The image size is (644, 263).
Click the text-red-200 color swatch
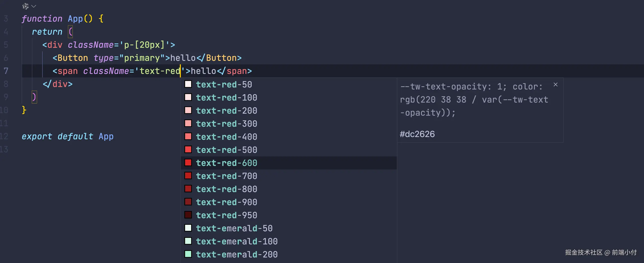pos(188,110)
